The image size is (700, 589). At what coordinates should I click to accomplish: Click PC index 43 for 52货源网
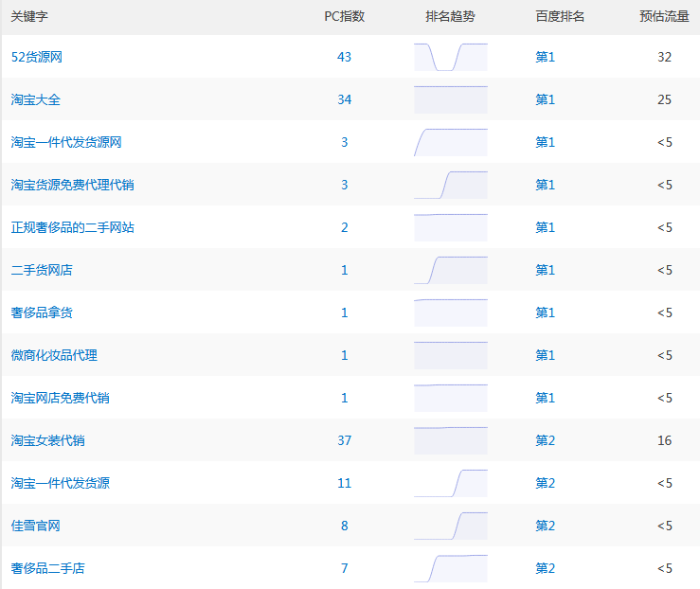(344, 57)
